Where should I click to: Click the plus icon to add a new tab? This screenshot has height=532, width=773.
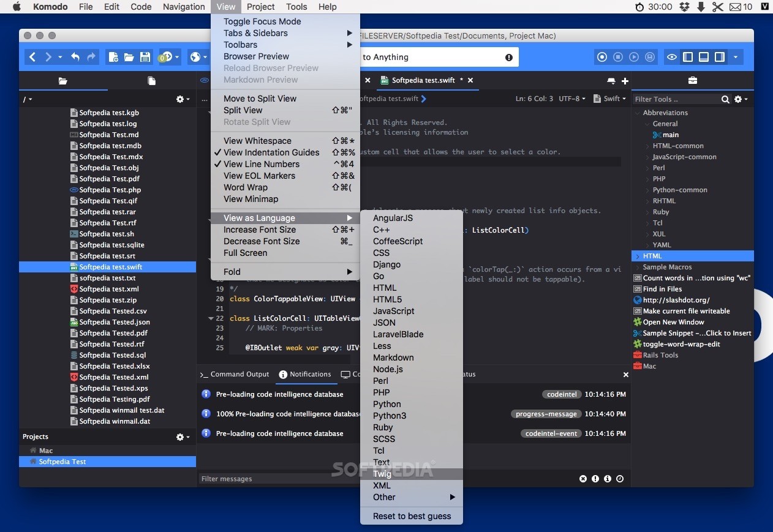pos(625,81)
